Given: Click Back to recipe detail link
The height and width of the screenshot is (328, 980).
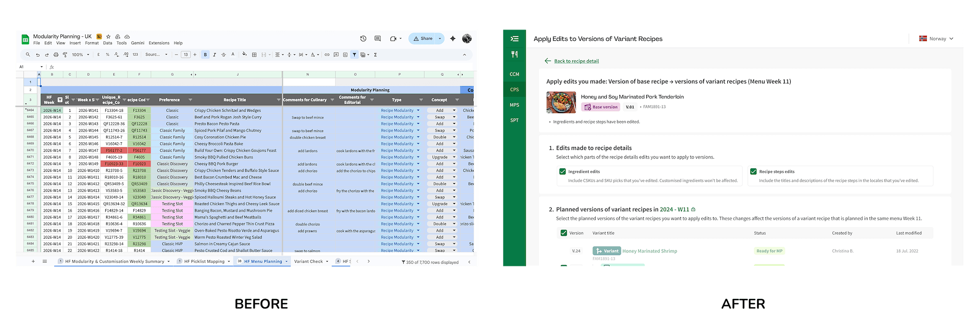Looking at the screenshot, I should pos(576,61).
